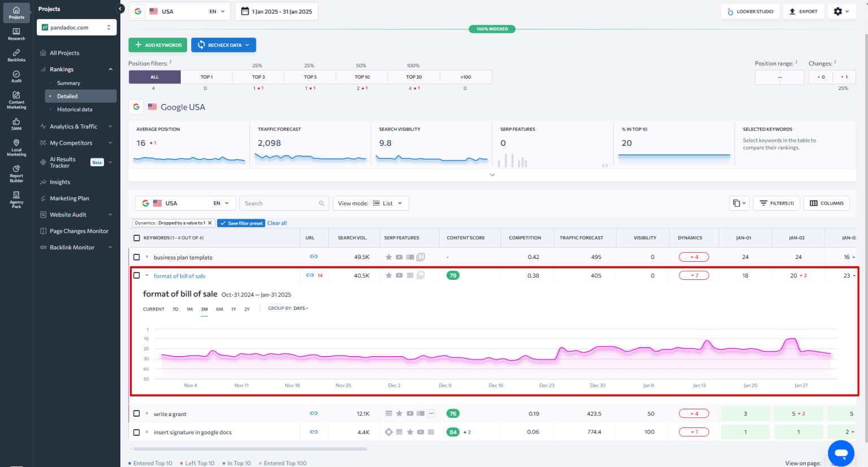This screenshot has height=467, width=868.
Task: Switch to the 6M chart timeframe
Action: click(219, 309)
